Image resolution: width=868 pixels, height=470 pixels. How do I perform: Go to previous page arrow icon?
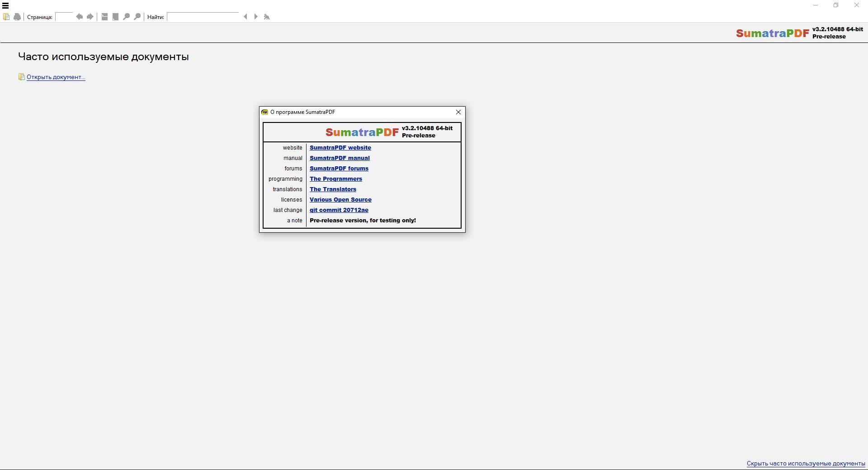(x=79, y=17)
